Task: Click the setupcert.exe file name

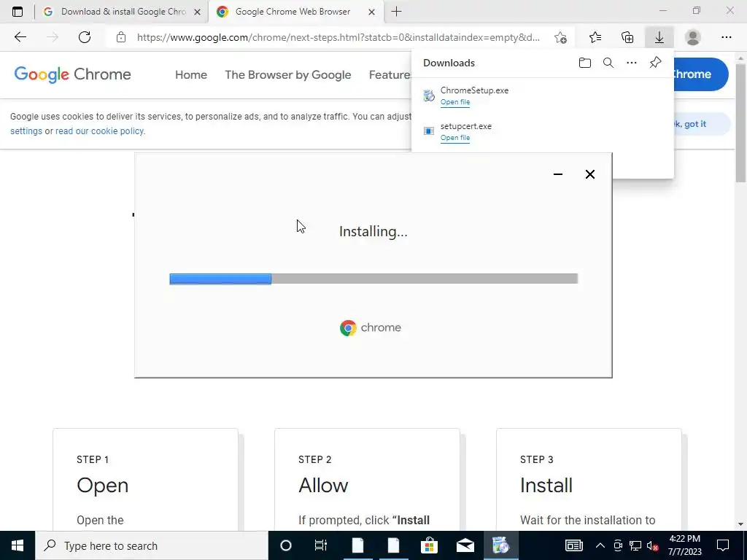Action: click(466, 126)
